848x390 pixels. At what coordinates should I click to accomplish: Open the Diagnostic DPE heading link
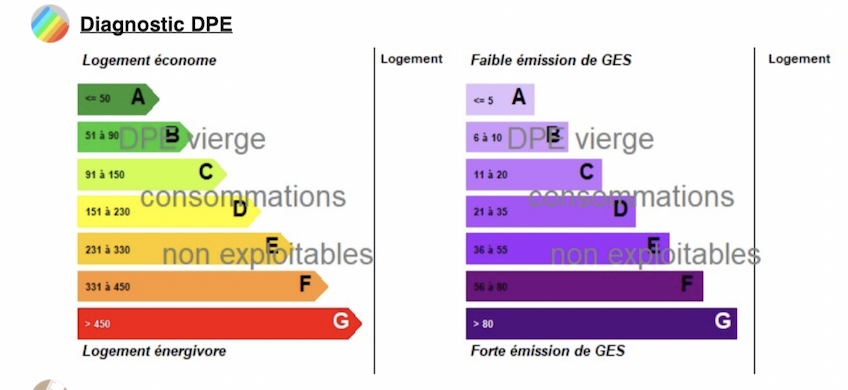coord(156,24)
